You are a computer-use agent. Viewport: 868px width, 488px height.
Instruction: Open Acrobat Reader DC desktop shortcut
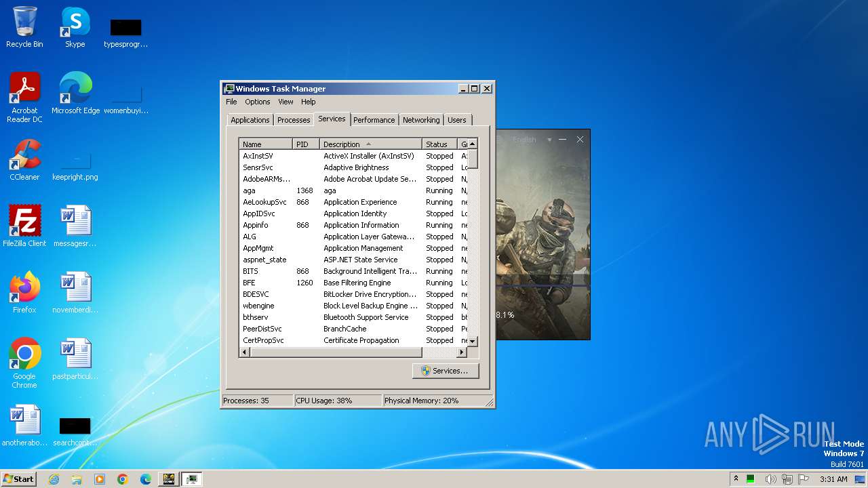(x=24, y=98)
